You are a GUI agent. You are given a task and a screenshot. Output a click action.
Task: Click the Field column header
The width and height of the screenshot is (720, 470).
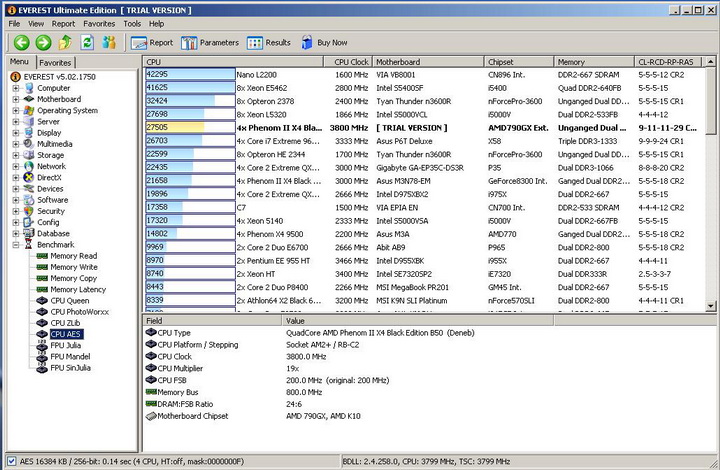point(212,321)
